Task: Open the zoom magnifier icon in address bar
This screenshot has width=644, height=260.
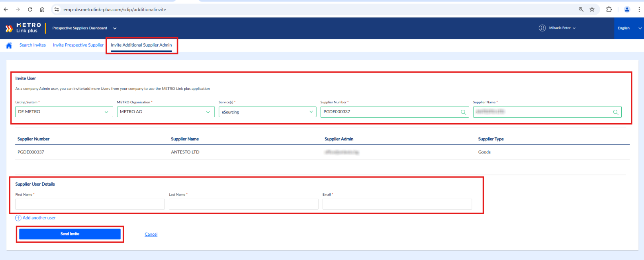Action: 581,10
